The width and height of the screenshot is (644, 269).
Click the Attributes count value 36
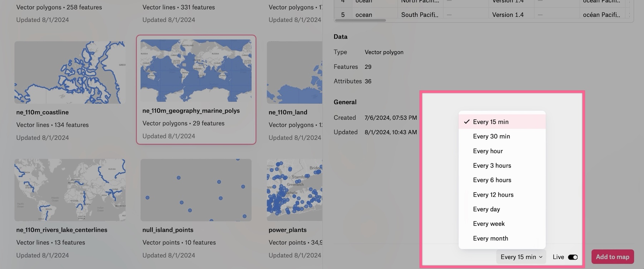tap(368, 81)
